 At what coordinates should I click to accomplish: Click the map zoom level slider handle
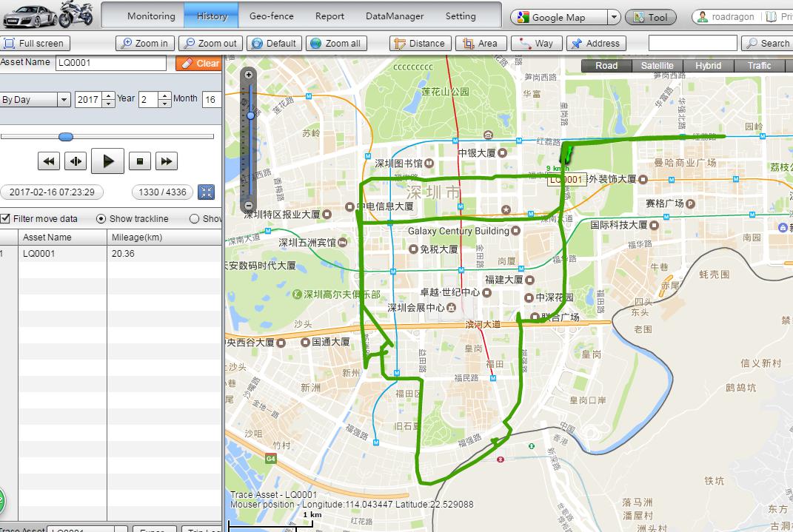tap(250, 115)
